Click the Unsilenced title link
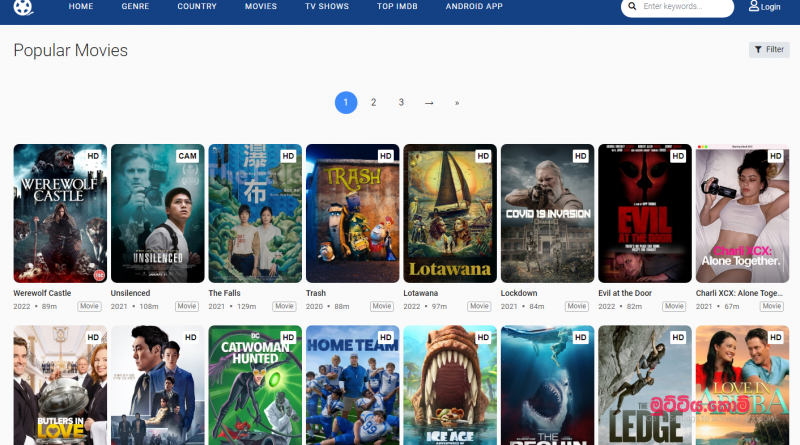 tap(131, 293)
